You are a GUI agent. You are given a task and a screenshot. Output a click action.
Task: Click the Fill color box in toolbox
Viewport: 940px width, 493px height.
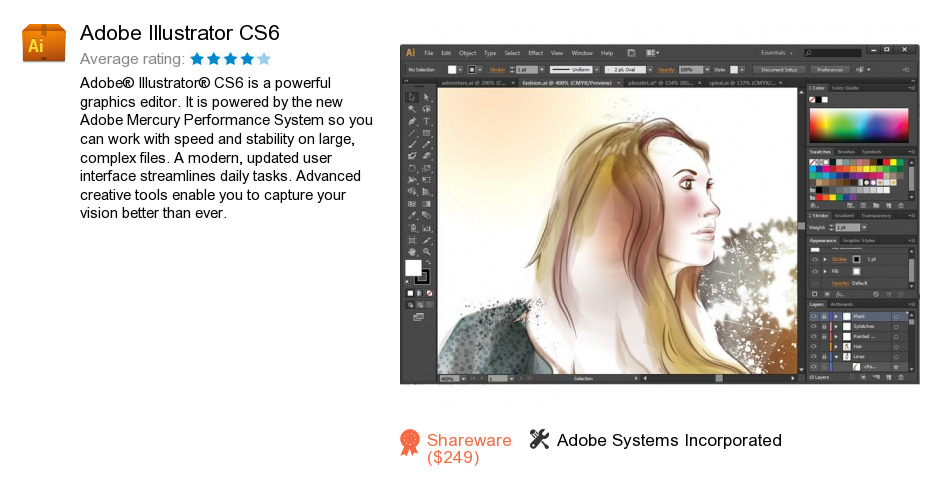413,267
